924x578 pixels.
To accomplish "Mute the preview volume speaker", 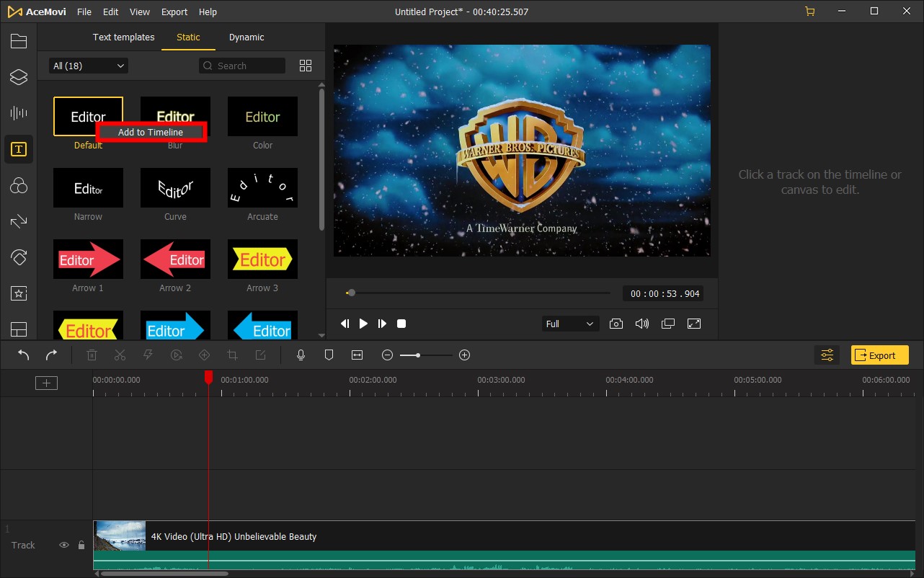I will coord(641,324).
